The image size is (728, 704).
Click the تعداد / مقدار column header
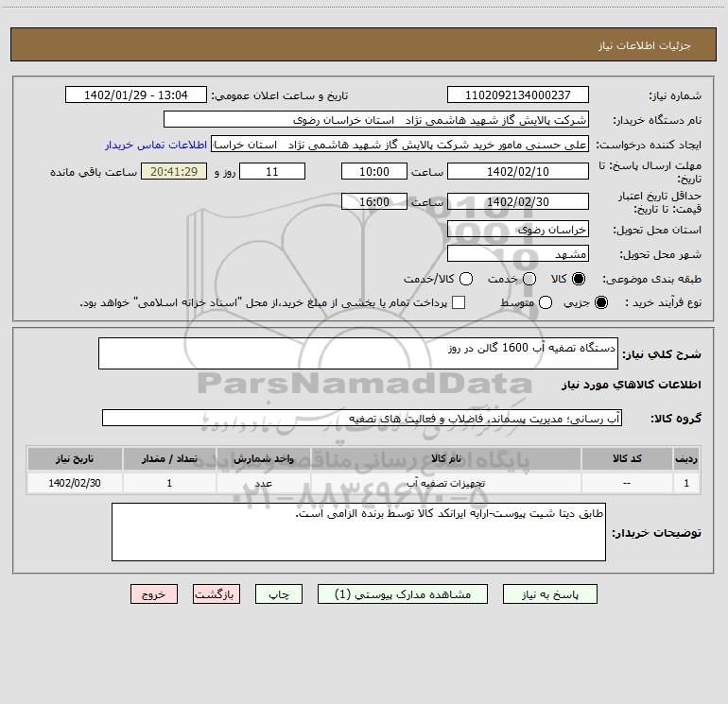coord(169,458)
